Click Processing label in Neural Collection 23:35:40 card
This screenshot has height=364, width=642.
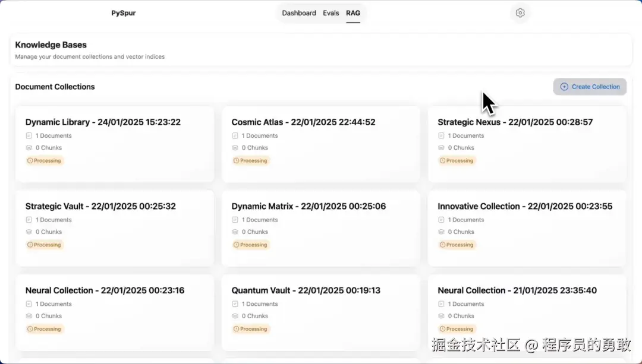click(x=460, y=329)
